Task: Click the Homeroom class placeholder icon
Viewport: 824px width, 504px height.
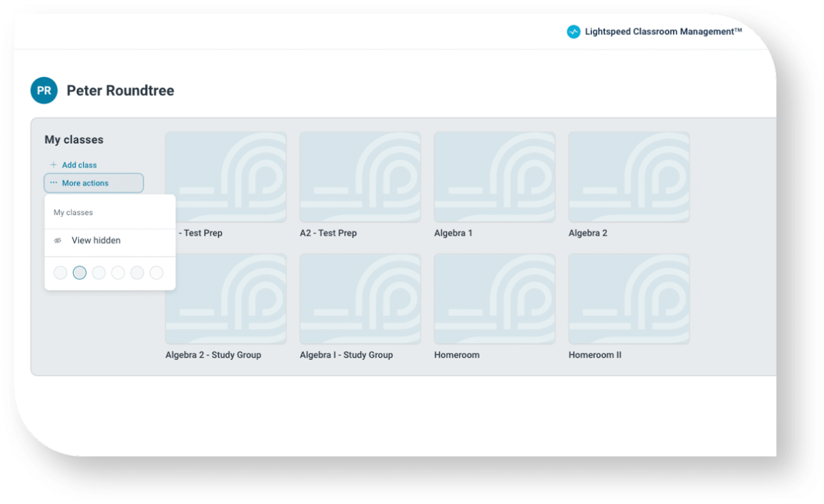Action: [x=494, y=299]
